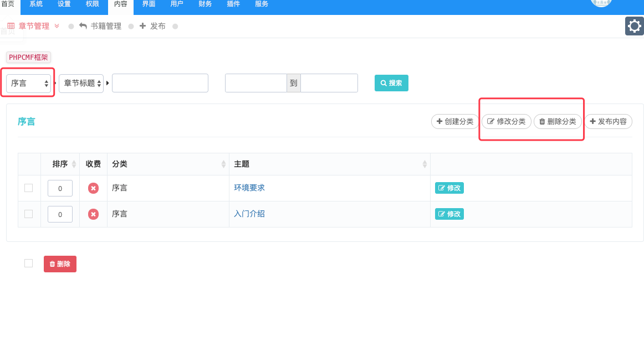Image resolution: width=644 pixels, height=362 pixels.
Task: Open the 财务 top menu
Action: (x=205, y=4)
